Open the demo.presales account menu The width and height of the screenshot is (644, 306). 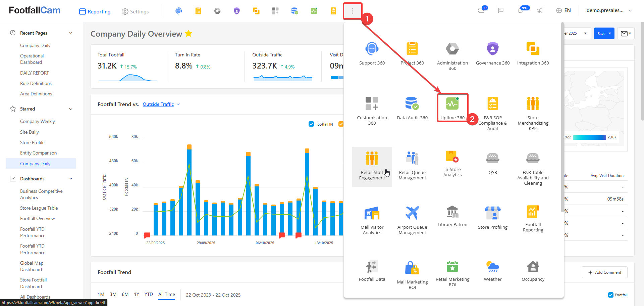(x=609, y=10)
